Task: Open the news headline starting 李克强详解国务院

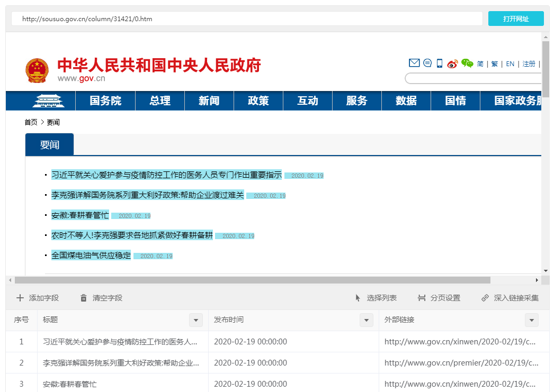Action: pos(148,195)
